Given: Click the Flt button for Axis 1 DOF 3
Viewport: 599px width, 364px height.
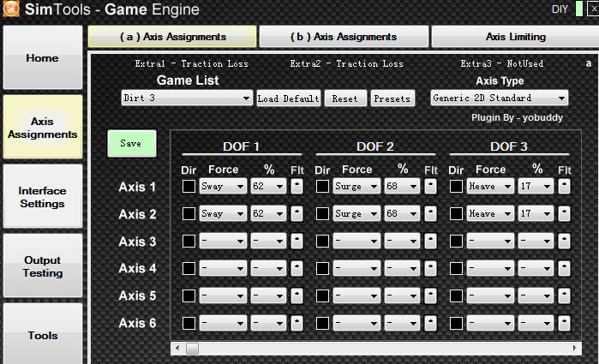Looking at the screenshot, I should [x=564, y=186].
